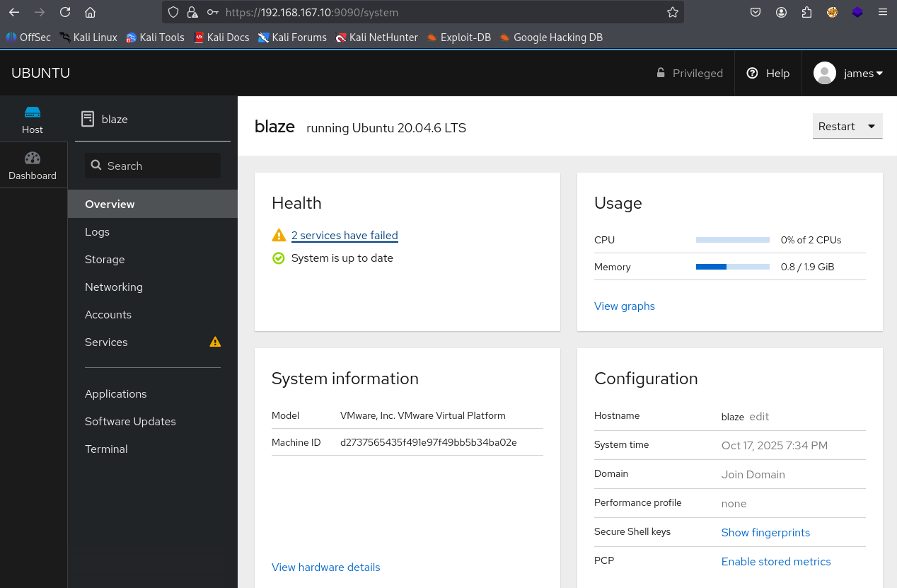Open Exploit-DB bookmark in bookmarks bar
The height and width of the screenshot is (588, 897).
[465, 38]
